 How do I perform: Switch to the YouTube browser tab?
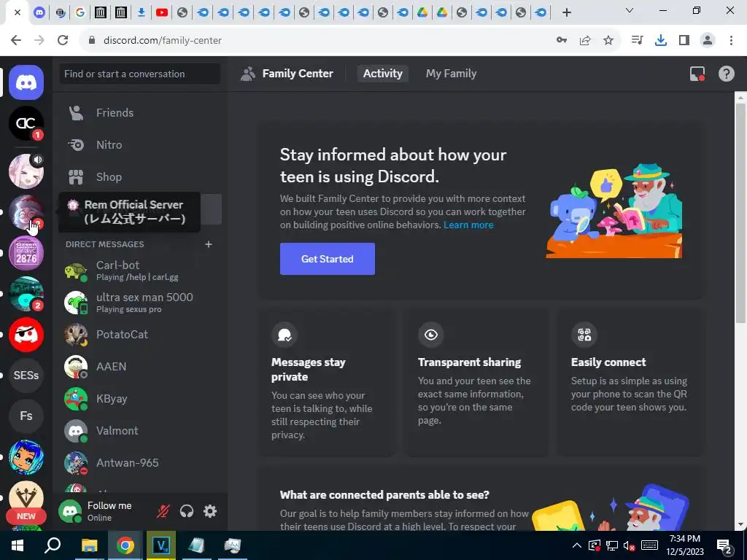point(162,12)
